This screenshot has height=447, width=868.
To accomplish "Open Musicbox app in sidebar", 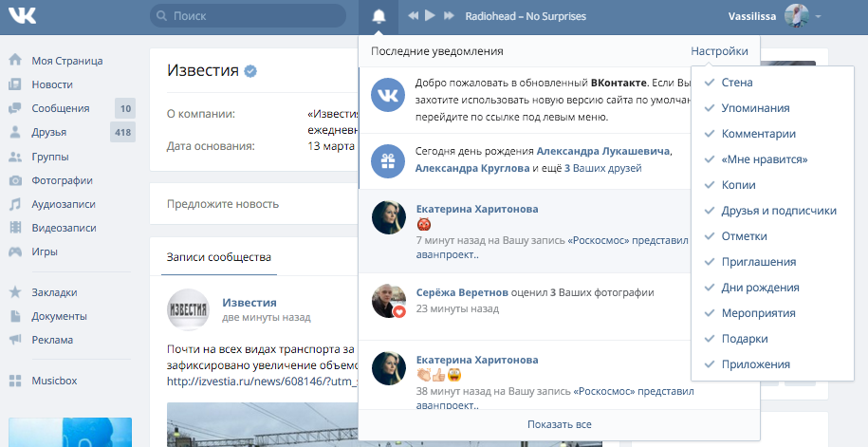I will (x=54, y=381).
